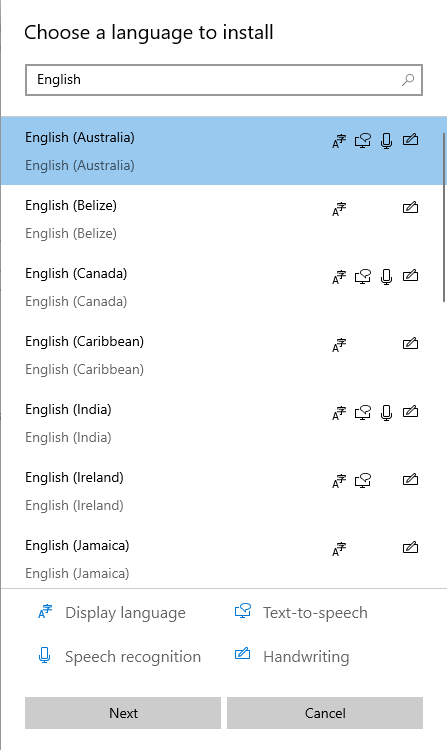The height and width of the screenshot is (750, 447).
Task: Click the text-to-speech icon for English (Ireland)
Action: click(x=363, y=480)
